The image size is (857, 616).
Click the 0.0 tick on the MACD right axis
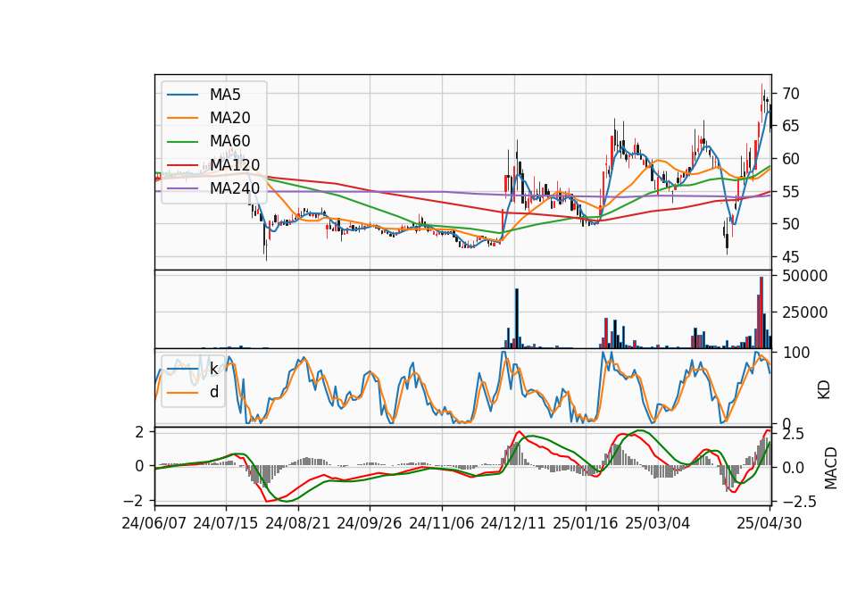point(793,468)
